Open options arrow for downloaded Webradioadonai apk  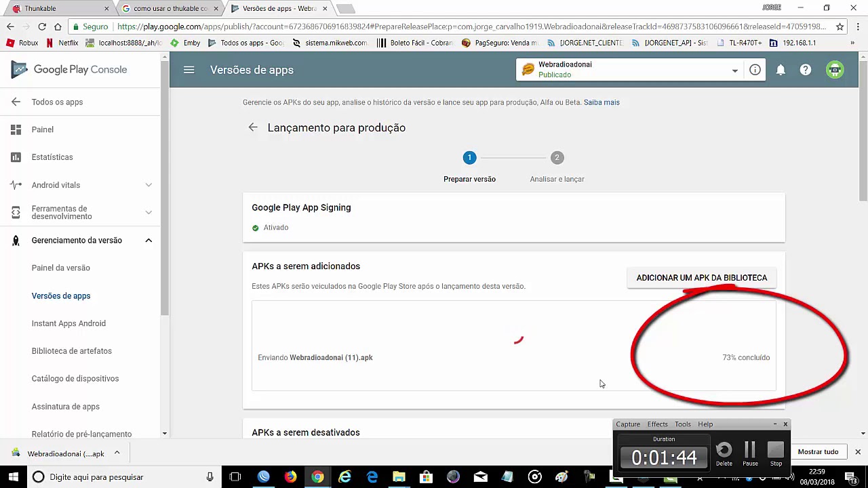[x=117, y=453]
